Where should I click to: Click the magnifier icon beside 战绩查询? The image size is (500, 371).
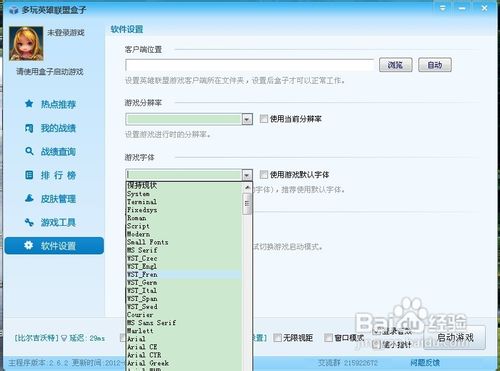pos(29,151)
